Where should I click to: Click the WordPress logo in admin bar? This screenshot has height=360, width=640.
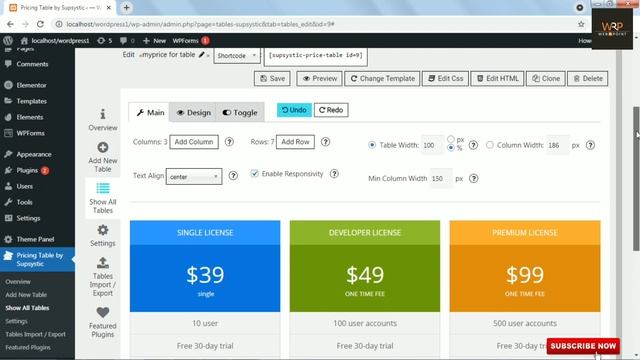(x=8, y=40)
